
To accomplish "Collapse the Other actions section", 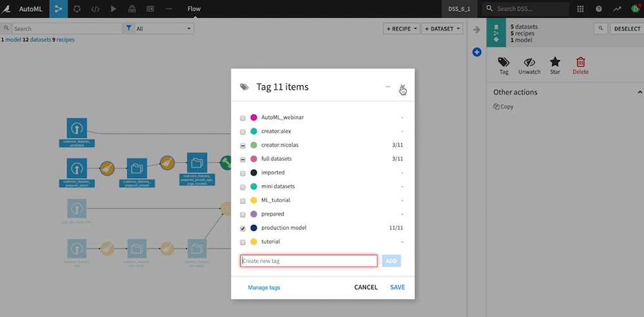I will click(639, 92).
